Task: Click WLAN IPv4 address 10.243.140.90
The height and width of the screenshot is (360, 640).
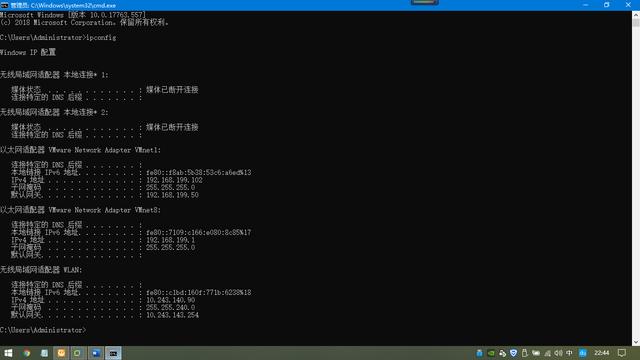Action: (171, 300)
